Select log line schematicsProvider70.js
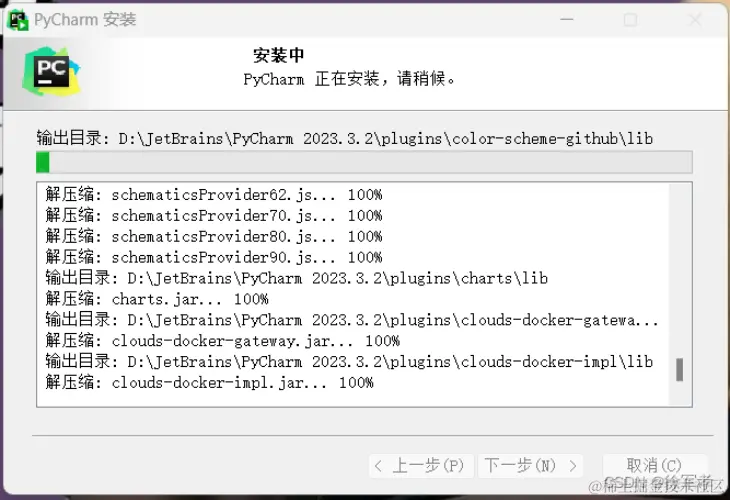Image resolution: width=730 pixels, height=500 pixels. (214, 216)
